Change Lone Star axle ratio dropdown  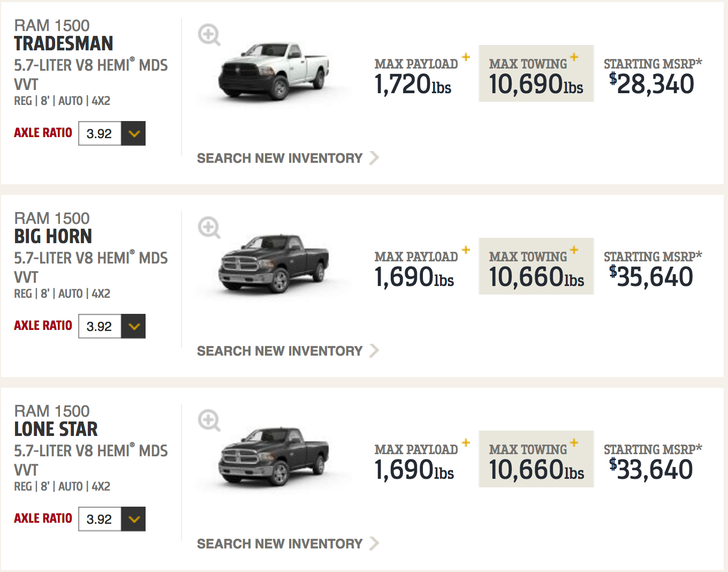pos(112,519)
